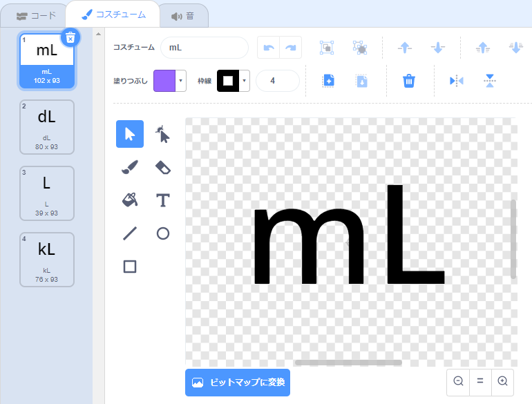
Task: Open the outline color dropdown
Action: pos(245,81)
